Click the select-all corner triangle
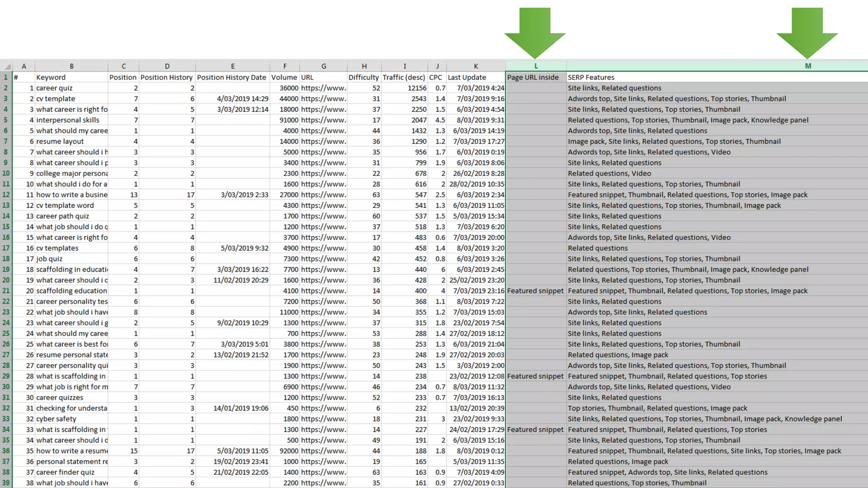 coord(7,67)
